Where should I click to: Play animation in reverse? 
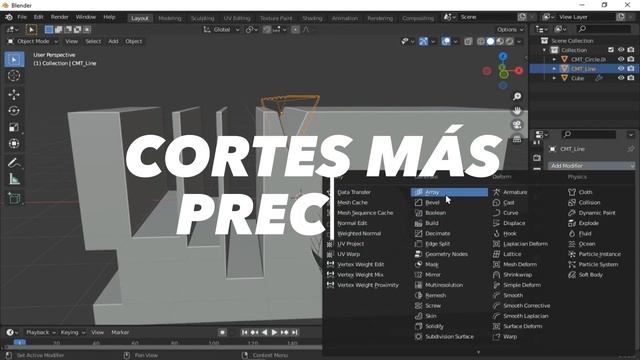(x=264, y=333)
